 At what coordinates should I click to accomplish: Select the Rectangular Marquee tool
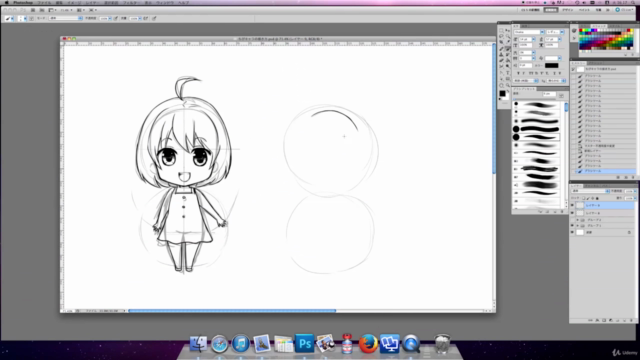[x=501, y=30]
